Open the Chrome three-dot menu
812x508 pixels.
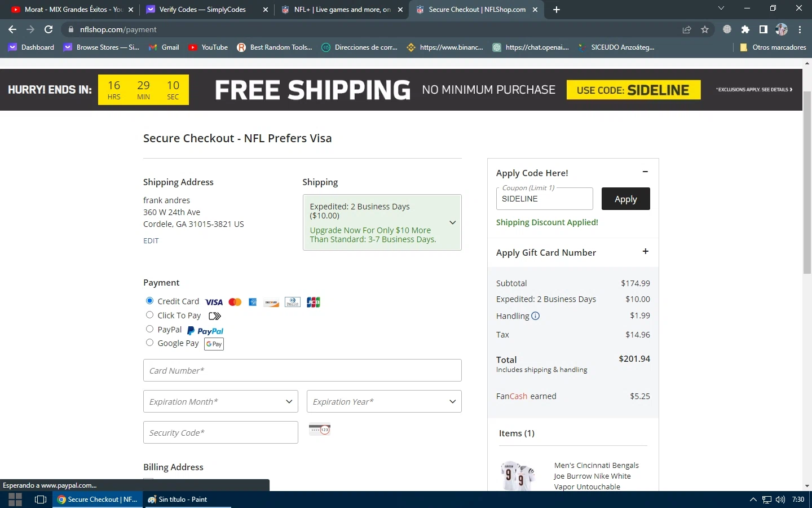click(800, 29)
